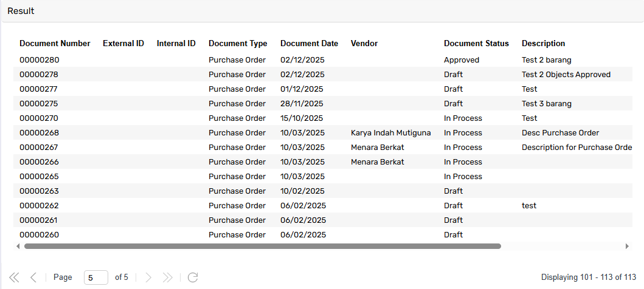644x289 pixels.
Task: Sort by Document Date column header
Action: pos(309,44)
